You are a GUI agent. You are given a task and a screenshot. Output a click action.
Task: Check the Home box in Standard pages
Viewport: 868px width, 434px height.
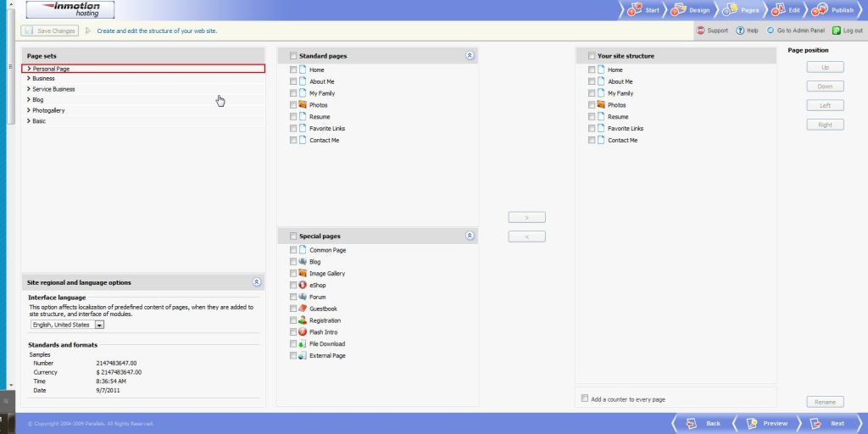(x=293, y=70)
